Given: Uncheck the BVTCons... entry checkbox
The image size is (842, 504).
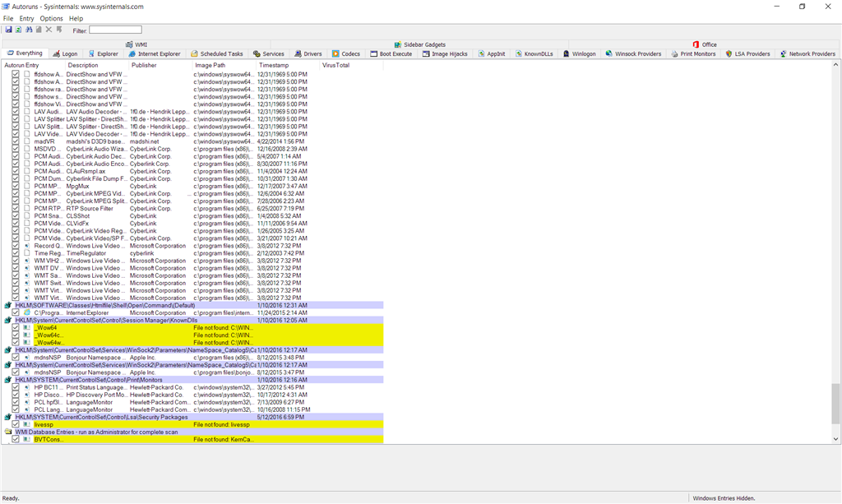Looking at the screenshot, I should point(16,440).
